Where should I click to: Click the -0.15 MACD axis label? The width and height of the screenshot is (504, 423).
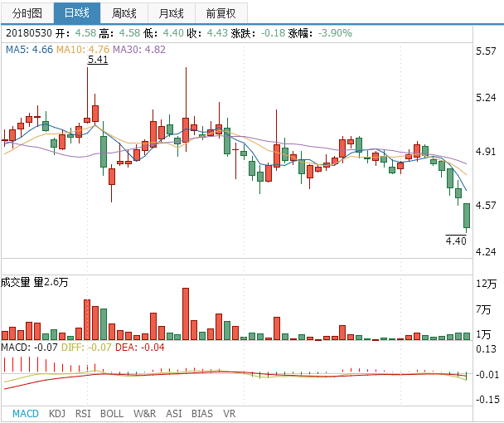tap(487, 400)
